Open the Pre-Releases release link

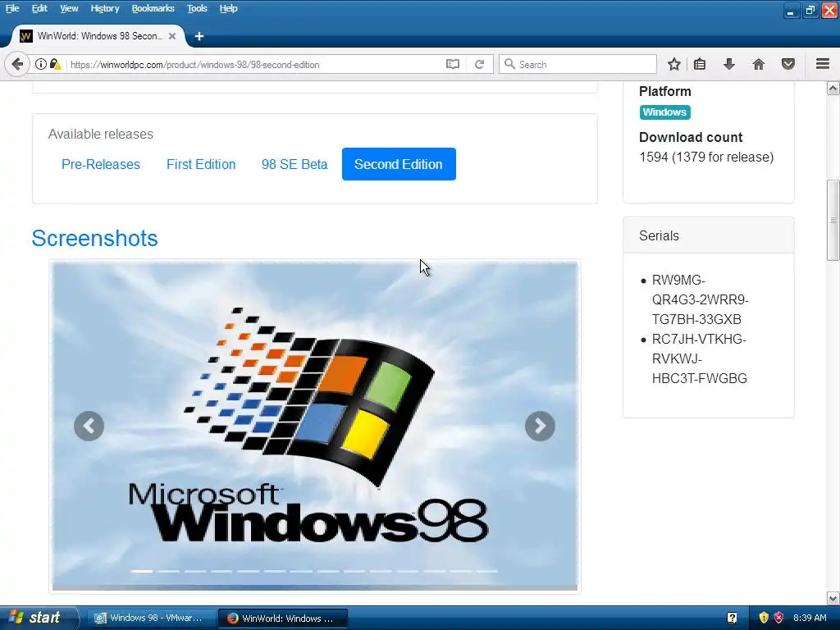pos(101,164)
